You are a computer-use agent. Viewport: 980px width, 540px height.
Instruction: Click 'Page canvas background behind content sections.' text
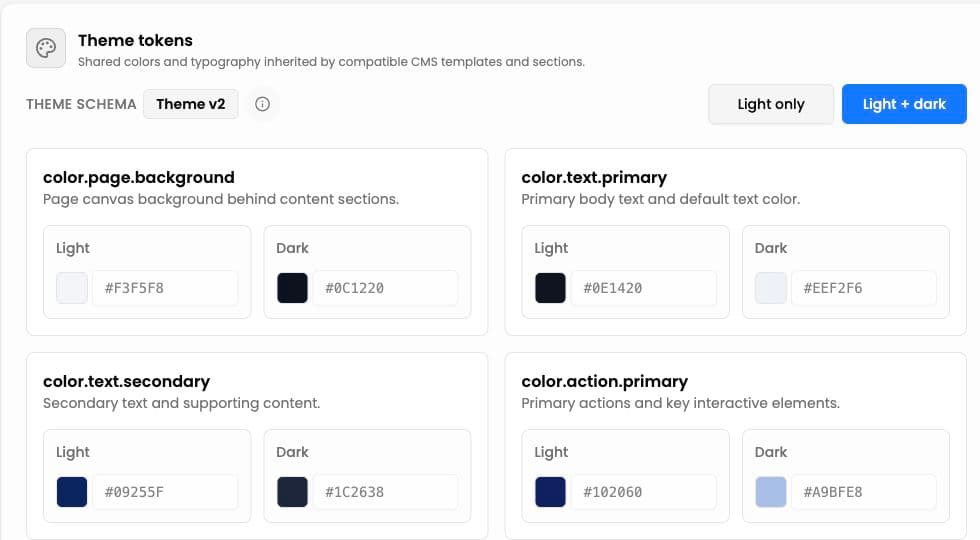click(221, 199)
